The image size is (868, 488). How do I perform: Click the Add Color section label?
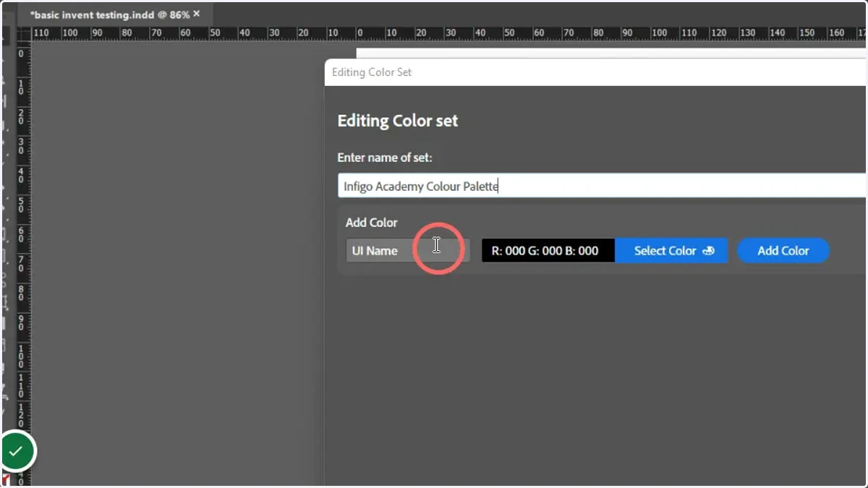pos(372,223)
